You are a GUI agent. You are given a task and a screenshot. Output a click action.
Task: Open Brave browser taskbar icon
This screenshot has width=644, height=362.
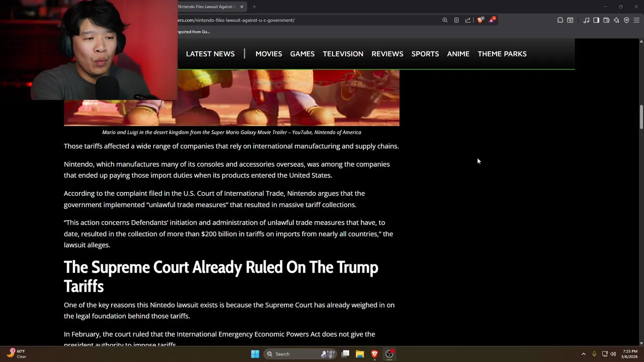pos(374,354)
